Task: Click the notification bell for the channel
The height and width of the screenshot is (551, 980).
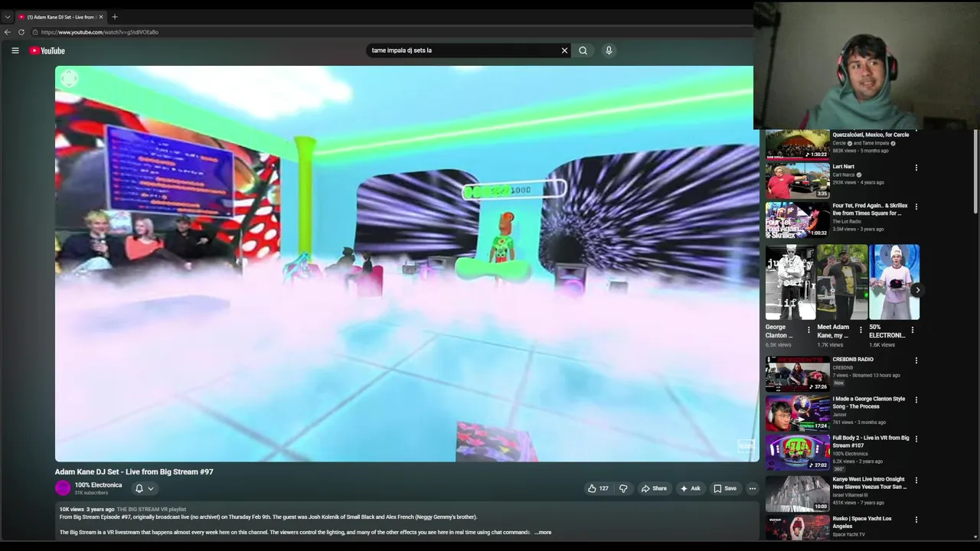Action: click(x=139, y=488)
